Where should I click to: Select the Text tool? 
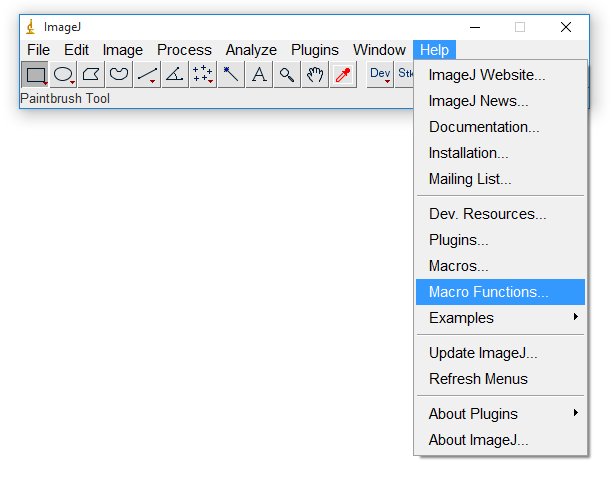pos(259,74)
